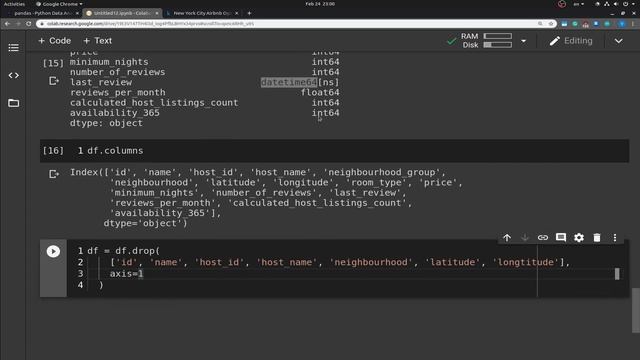Open the RAM and Disk resource indicator
The width and height of the screenshot is (640, 360).
[487, 41]
